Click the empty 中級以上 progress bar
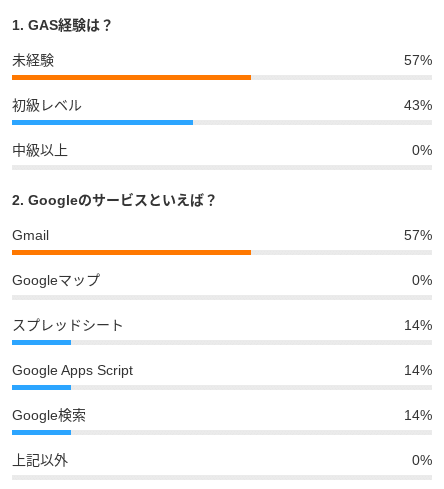 click(222, 168)
